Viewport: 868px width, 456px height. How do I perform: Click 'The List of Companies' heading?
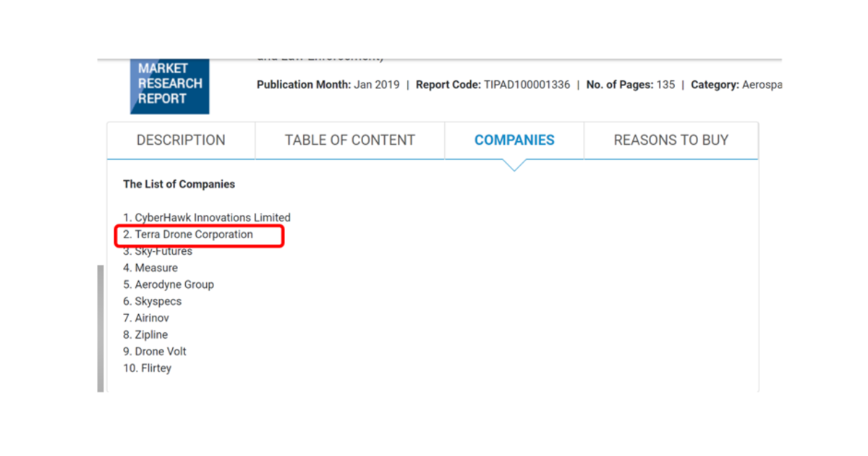click(x=179, y=185)
